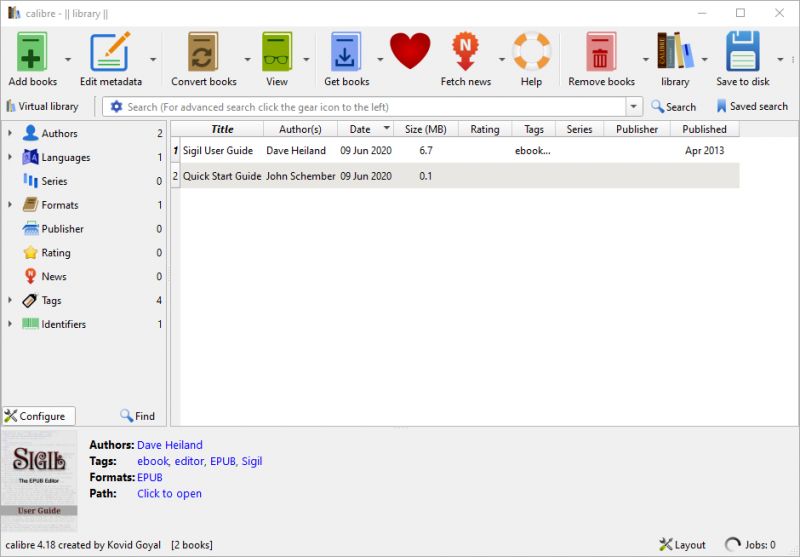Click the Virtual library button

click(42, 107)
